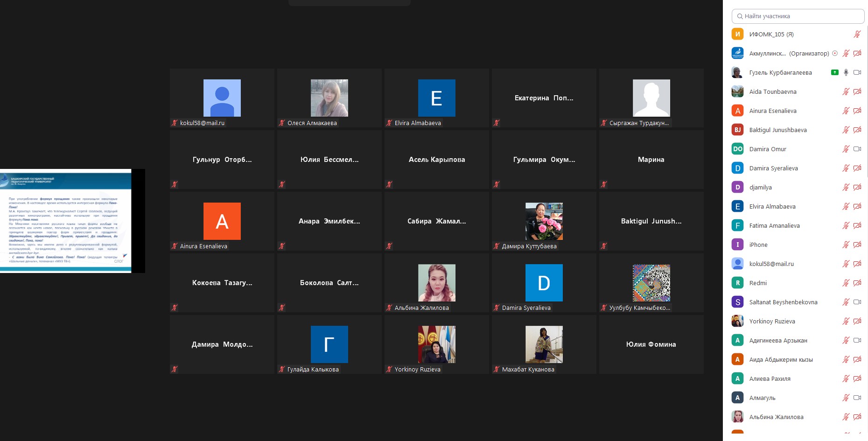Click the muted mic icon for Saltanat Beyshenbekovna

tap(846, 302)
